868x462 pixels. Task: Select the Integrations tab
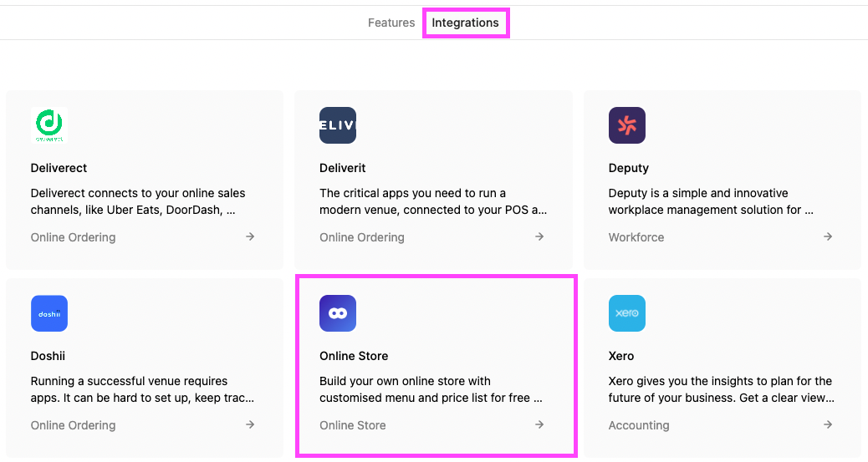pos(465,23)
